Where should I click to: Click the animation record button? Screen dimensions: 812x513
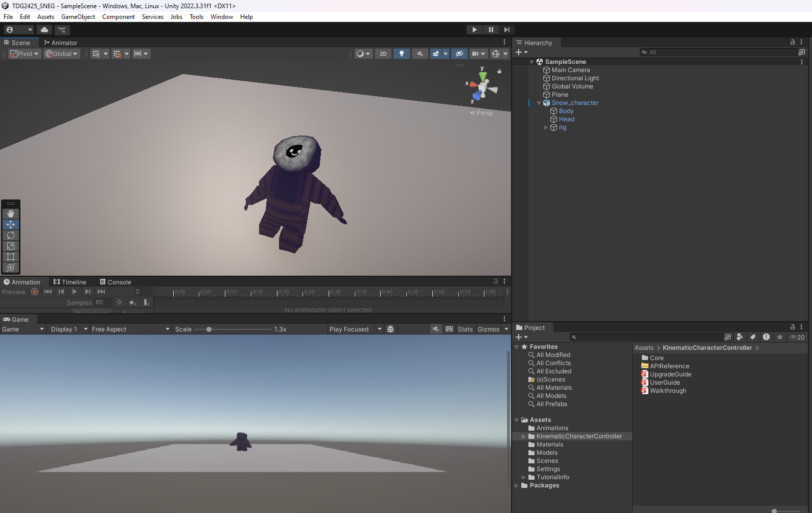point(35,292)
